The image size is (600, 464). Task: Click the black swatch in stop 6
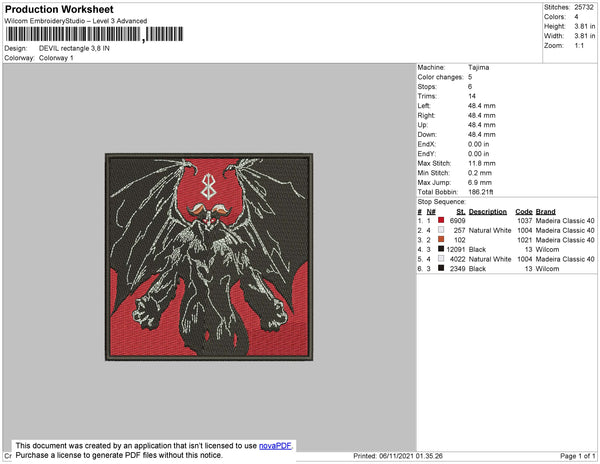point(441,268)
